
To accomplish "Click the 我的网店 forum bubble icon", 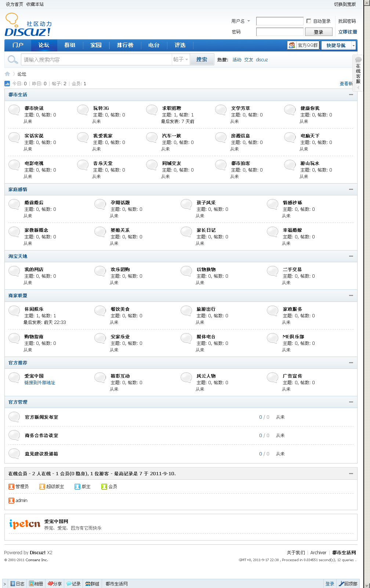I will (14, 271).
